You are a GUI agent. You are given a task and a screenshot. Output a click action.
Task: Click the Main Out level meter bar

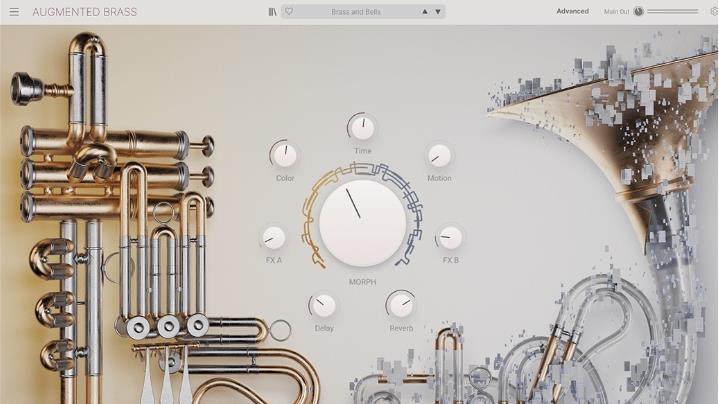coord(672,11)
